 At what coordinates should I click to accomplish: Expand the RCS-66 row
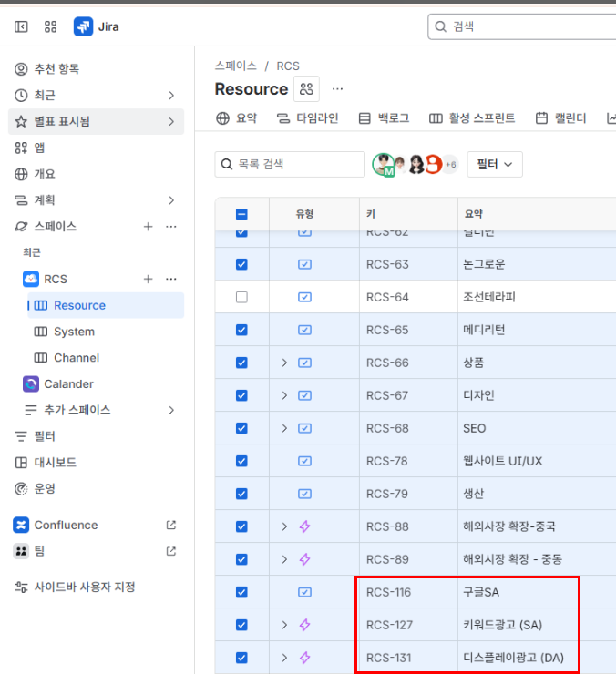pyautogui.click(x=284, y=363)
